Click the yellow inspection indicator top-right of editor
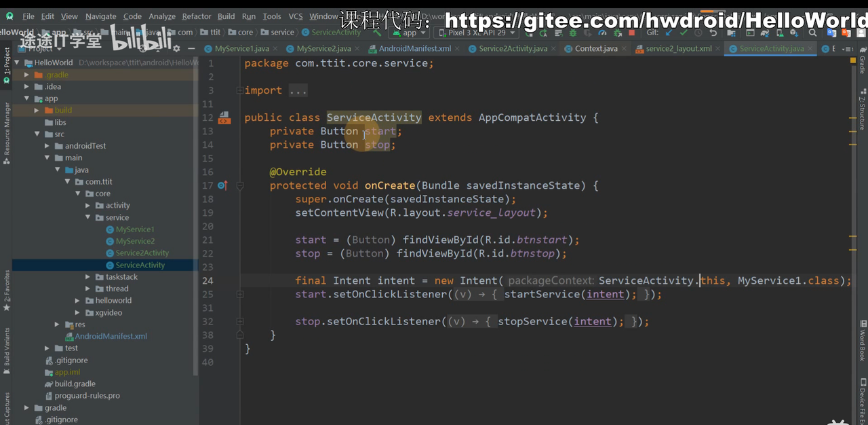The height and width of the screenshot is (425, 868). [x=853, y=60]
